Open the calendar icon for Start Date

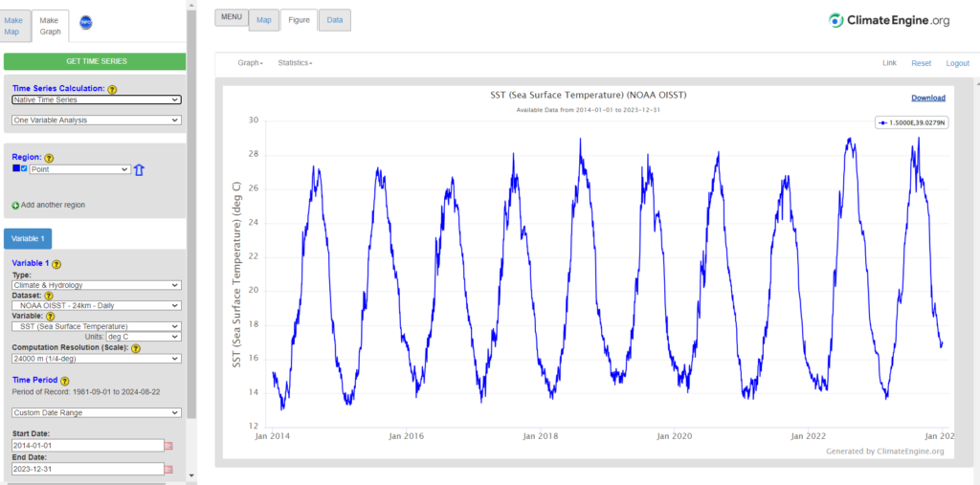click(168, 446)
